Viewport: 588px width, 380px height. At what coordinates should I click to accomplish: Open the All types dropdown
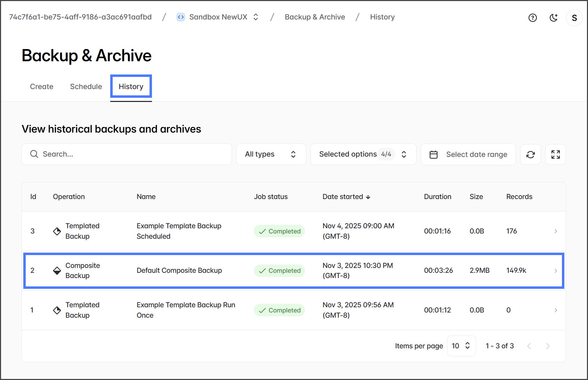[271, 154]
